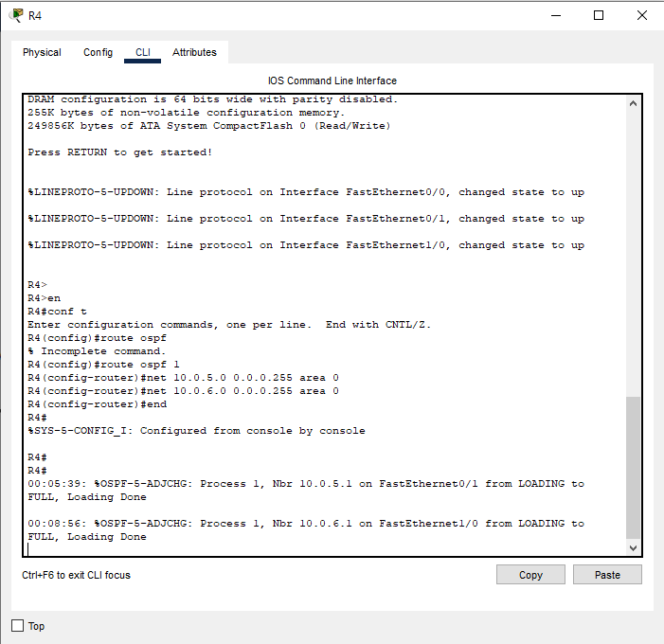The width and height of the screenshot is (664, 644).
Task: Minimize the R4 window
Action: 556,16
